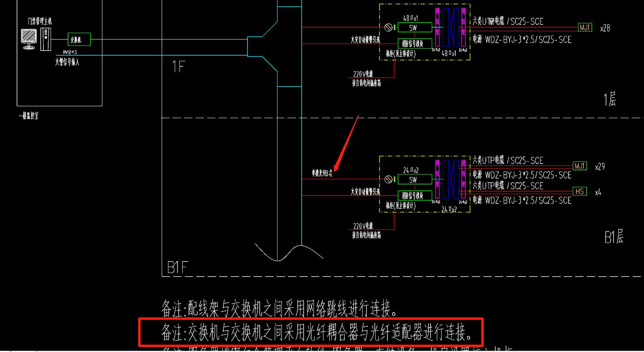Click the 220V电源 label on B1层
This screenshot has width=644, height=352.
click(363, 226)
